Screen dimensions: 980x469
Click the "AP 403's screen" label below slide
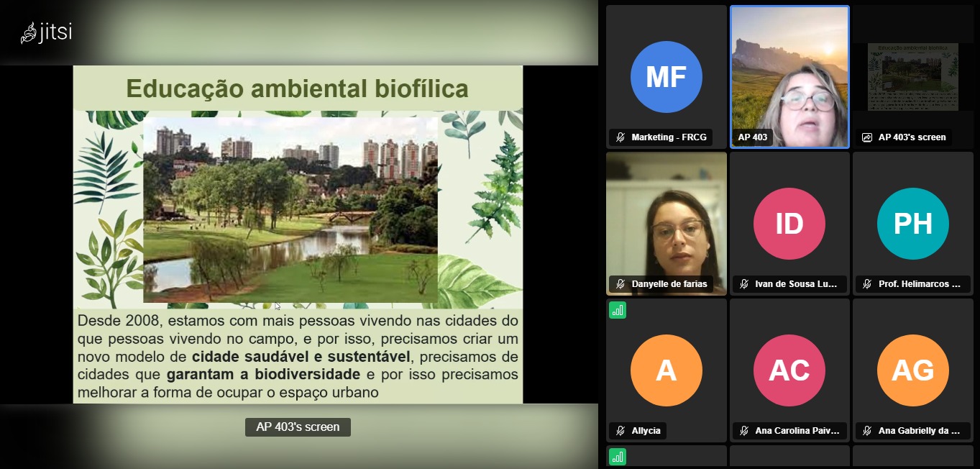[x=298, y=427]
